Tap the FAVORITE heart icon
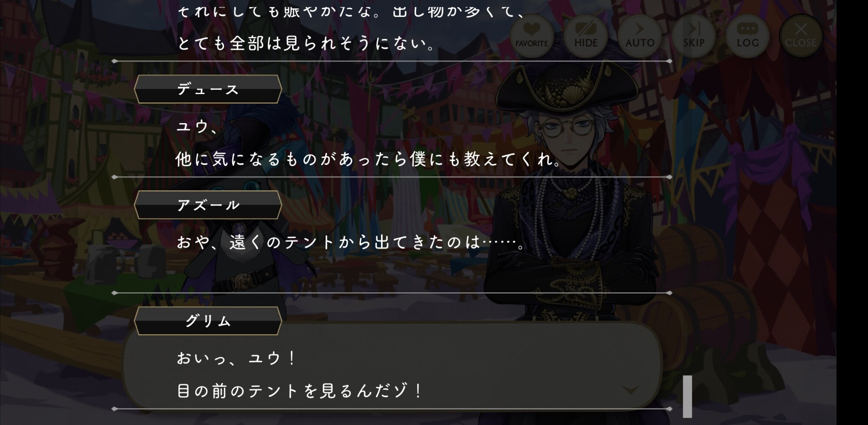The width and height of the screenshot is (868, 425). [532, 36]
